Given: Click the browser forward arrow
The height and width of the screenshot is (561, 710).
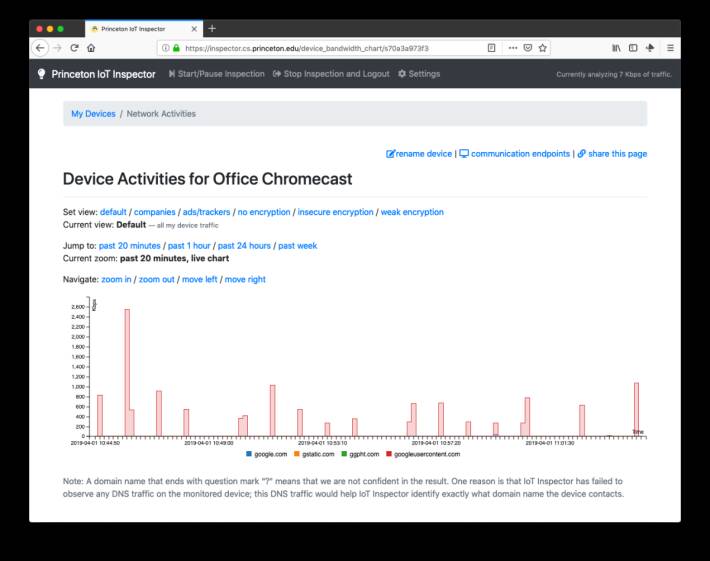Looking at the screenshot, I should 57,48.
